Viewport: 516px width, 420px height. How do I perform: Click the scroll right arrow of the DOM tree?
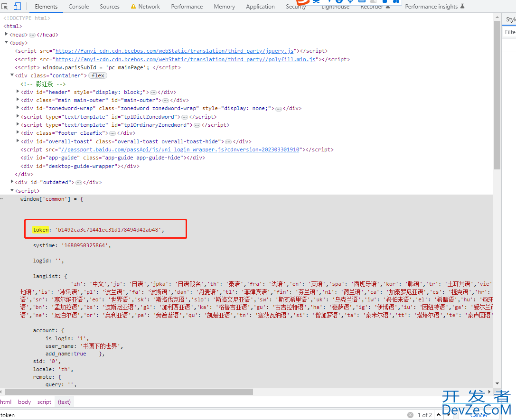(x=489, y=392)
